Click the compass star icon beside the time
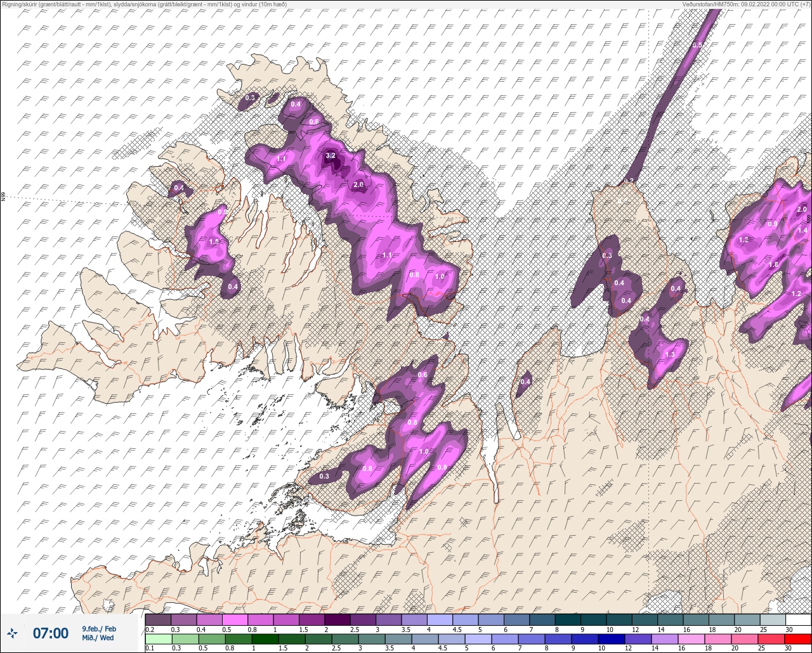 (x=13, y=633)
